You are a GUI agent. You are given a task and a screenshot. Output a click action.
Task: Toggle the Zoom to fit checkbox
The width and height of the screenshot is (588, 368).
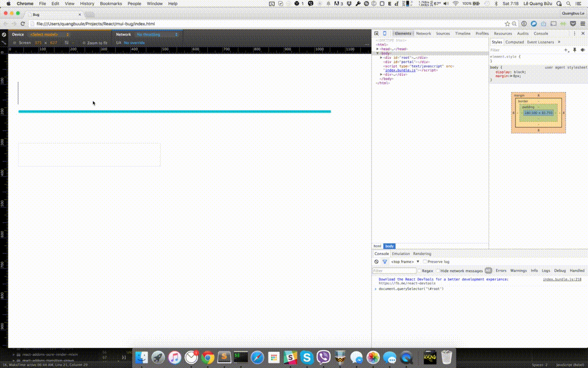point(84,43)
